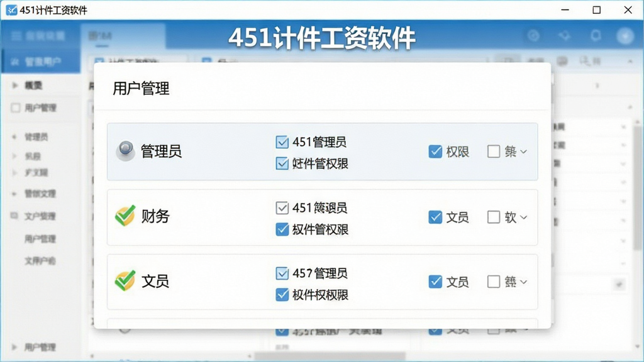Select the 管理员 sidebar item
This screenshot has height=362, width=644.
coord(36,136)
